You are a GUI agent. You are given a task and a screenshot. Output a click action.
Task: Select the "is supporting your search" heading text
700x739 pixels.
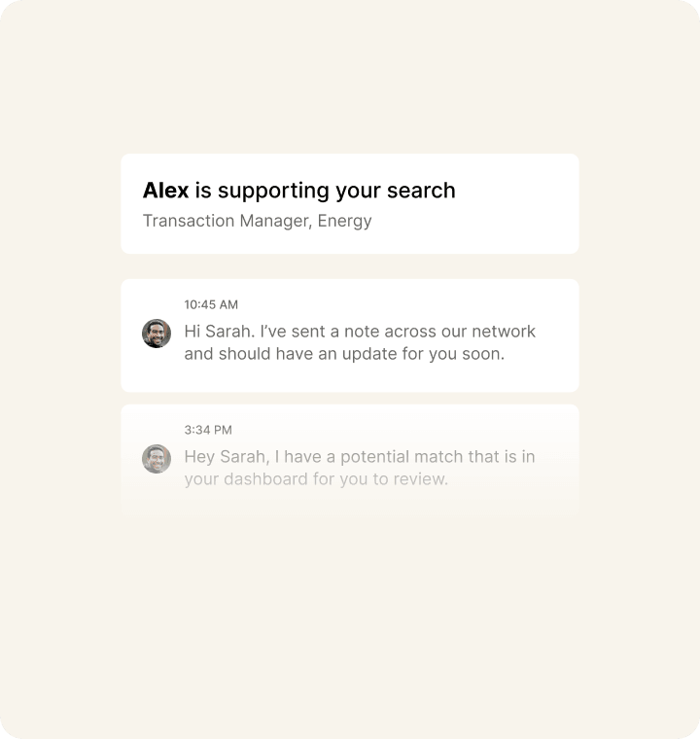325,191
